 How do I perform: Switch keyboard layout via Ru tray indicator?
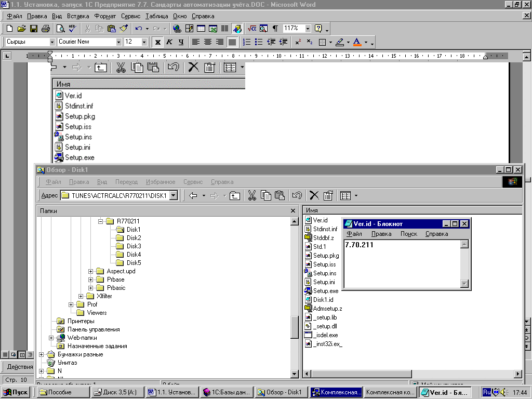[x=486, y=392]
